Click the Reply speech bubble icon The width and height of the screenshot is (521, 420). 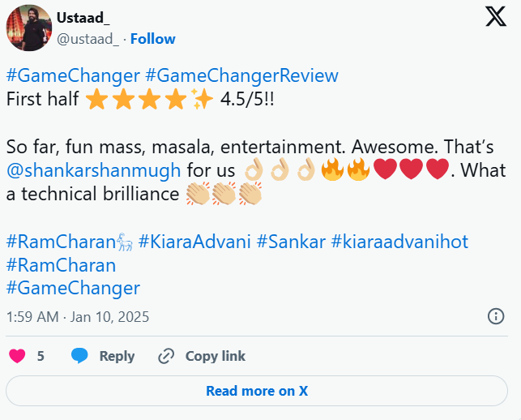[79, 356]
